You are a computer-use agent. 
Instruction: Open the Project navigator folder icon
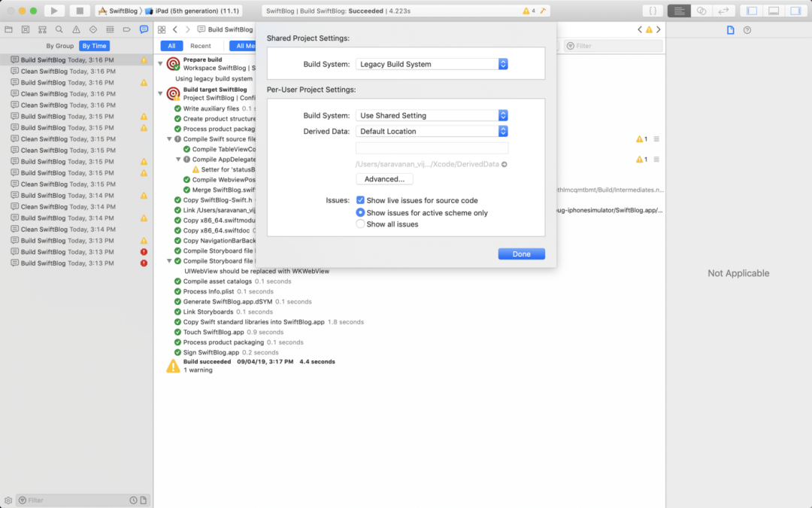(x=9, y=29)
